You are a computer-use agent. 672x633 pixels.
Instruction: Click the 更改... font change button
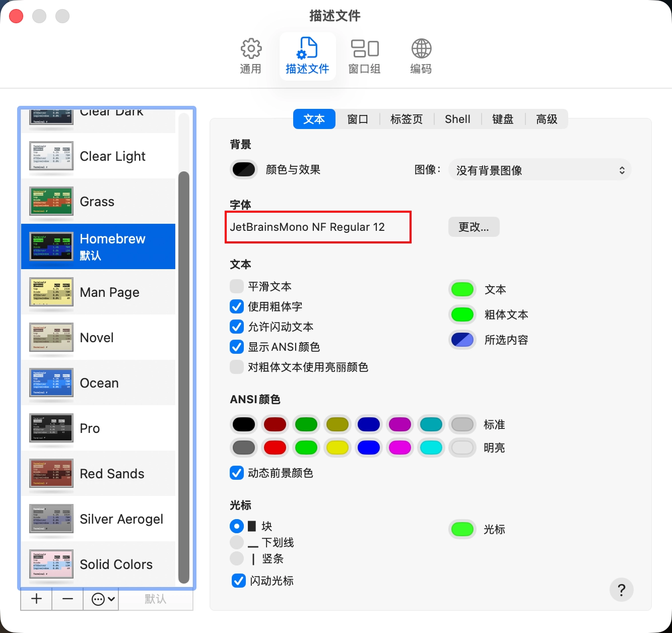pyautogui.click(x=474, y=227)
